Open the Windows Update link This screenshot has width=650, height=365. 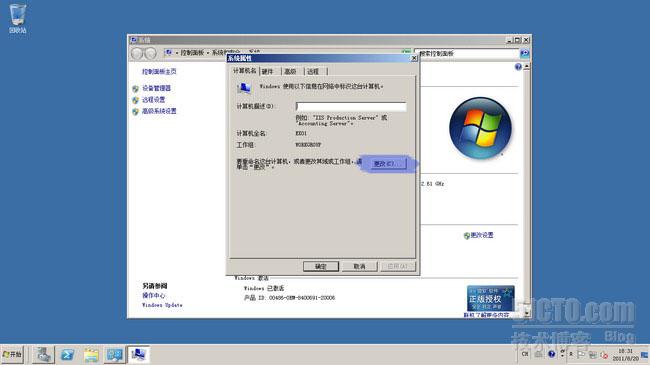[162, 305]
